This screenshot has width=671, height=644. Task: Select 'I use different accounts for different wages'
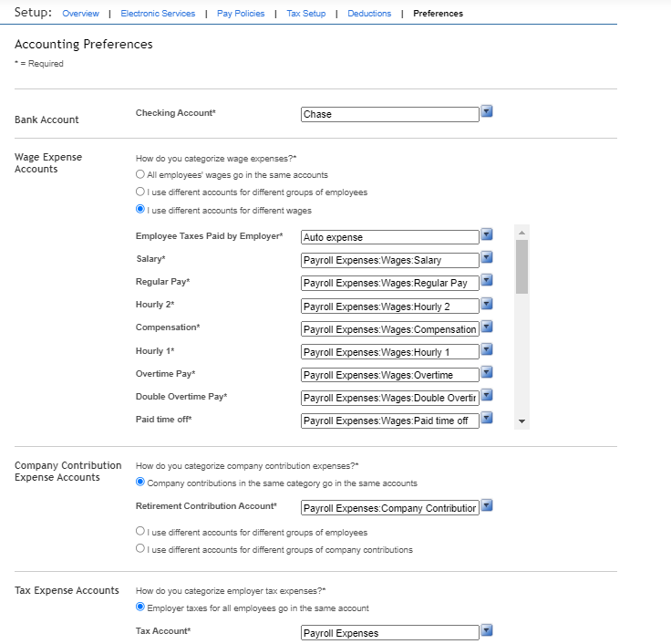pos(139,210)
